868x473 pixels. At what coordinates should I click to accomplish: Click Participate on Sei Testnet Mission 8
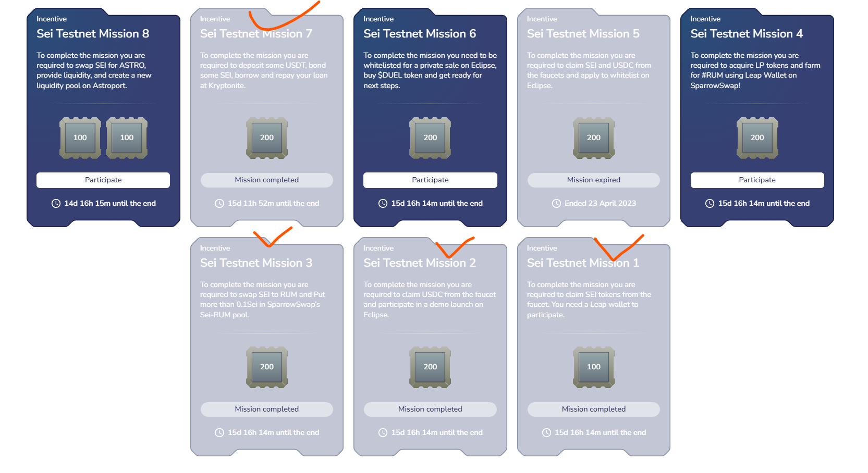(x=103, y=180)
